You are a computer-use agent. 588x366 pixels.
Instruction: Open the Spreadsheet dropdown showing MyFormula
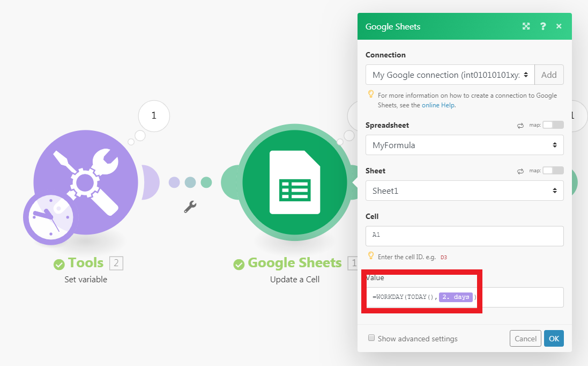click(x=464, y=145)
